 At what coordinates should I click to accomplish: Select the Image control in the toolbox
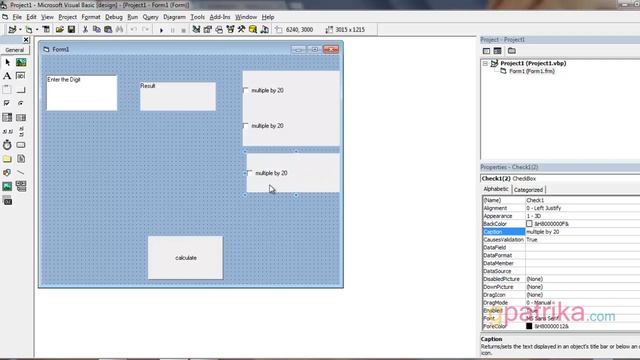pos(7,187)
